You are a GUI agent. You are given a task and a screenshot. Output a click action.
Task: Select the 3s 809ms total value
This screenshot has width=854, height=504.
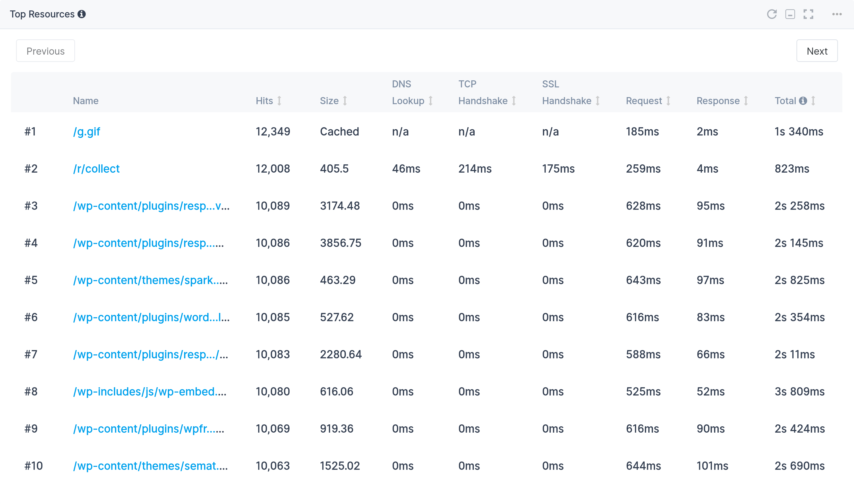point(800,392)
